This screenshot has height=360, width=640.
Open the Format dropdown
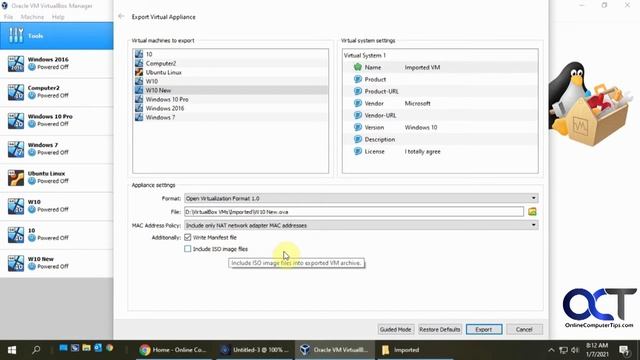coord(361,198)
